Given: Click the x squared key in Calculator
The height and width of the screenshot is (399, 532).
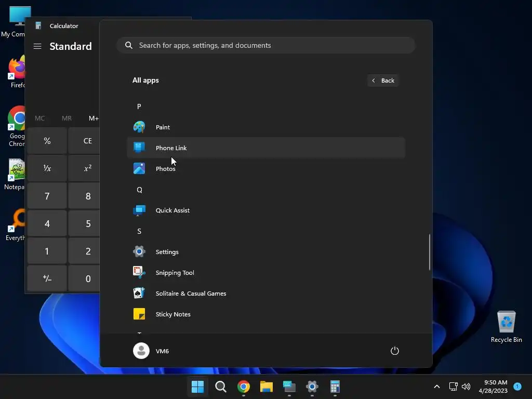Looking at the screenshot, I should click(x=84, y=168).
